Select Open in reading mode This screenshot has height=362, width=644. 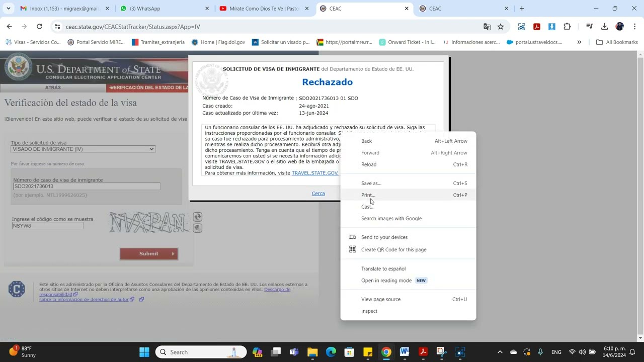pos(408,281)
